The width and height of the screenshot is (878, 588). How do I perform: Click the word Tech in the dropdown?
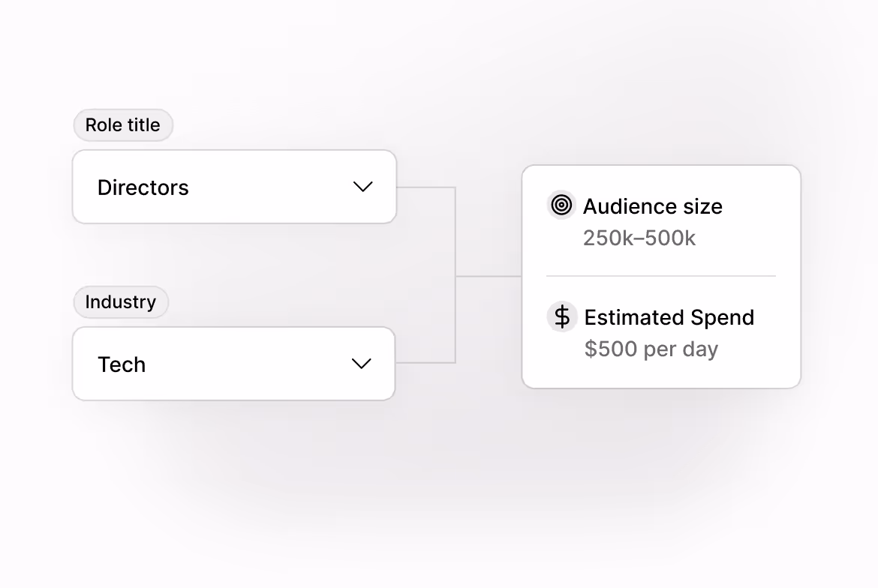pyautogui.click(x=122, y=364)
